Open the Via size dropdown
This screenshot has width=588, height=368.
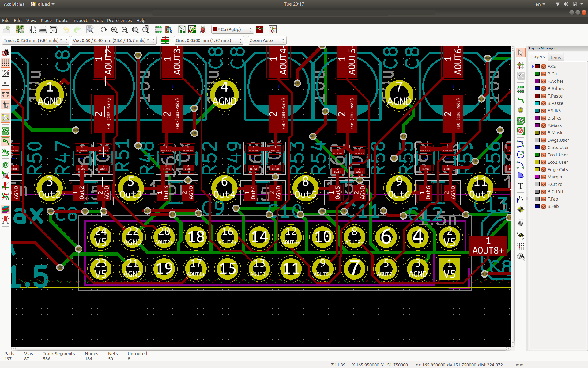click(x=114, y=40)
